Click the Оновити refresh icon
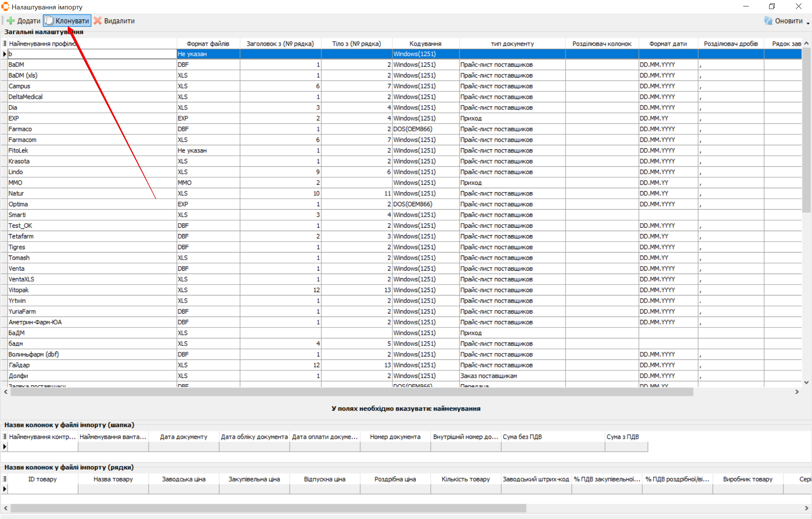 pyautogui.click(x=768, y=21)
